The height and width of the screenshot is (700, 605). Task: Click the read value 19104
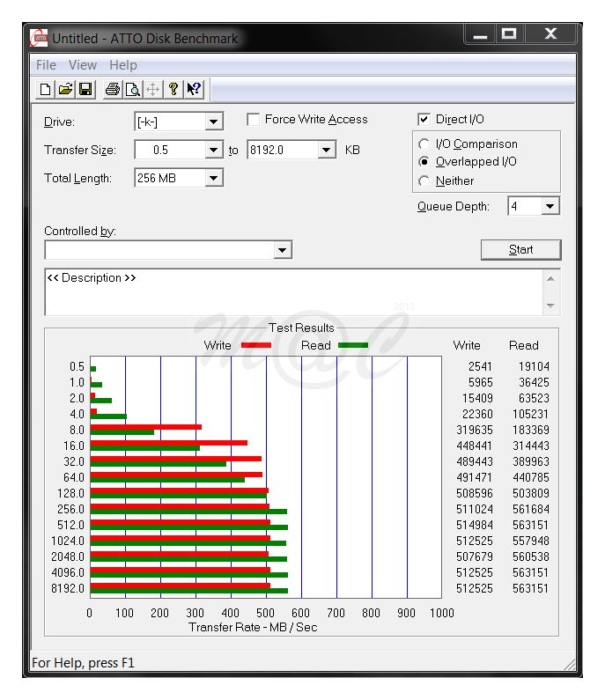point(534,366)
